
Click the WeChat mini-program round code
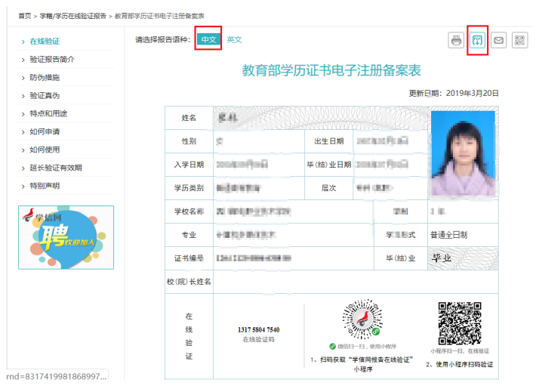pyautogui.click(x=362, y=319)
